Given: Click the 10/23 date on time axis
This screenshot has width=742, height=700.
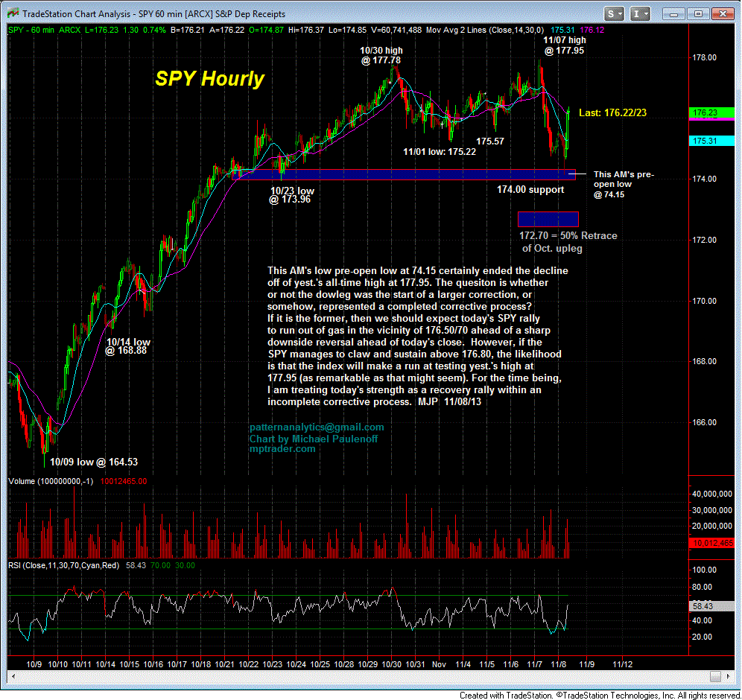Looking at the screenshot, I should tap(272, 664).
